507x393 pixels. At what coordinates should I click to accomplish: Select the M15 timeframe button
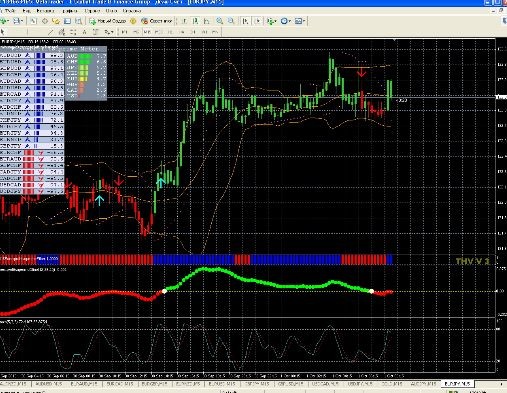point(147,32)
